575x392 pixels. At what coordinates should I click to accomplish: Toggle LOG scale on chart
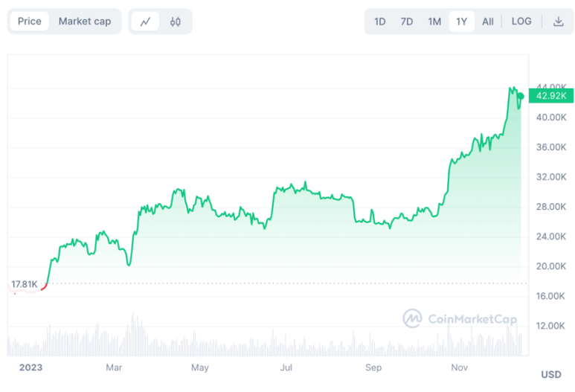tap(521, 22)
